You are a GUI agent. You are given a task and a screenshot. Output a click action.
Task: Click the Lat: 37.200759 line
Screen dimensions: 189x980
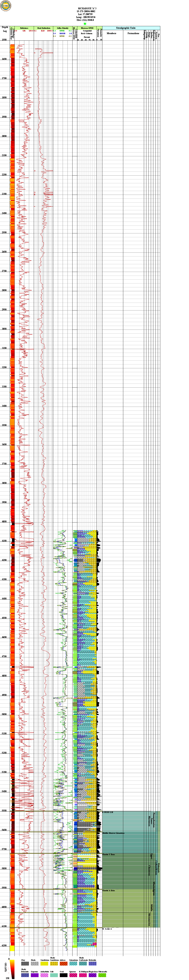86,14
